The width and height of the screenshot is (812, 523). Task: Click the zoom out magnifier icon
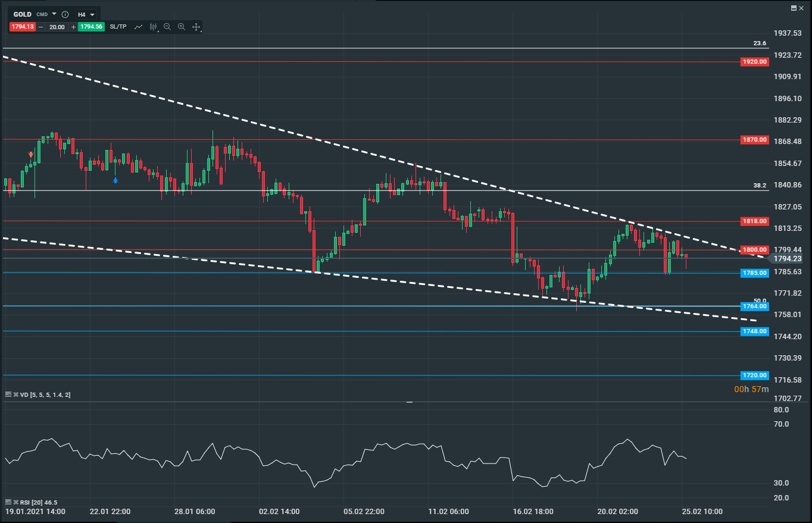[x=167, y=27]
